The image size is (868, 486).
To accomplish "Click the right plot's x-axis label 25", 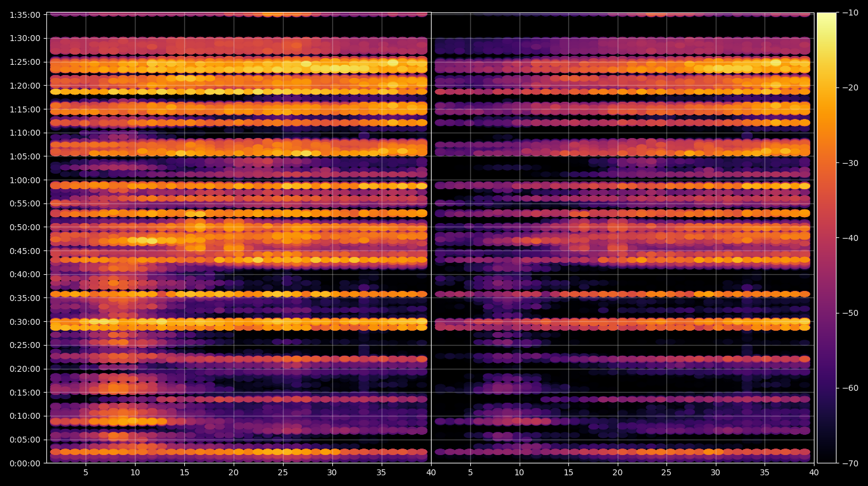I will coord(666,473).
